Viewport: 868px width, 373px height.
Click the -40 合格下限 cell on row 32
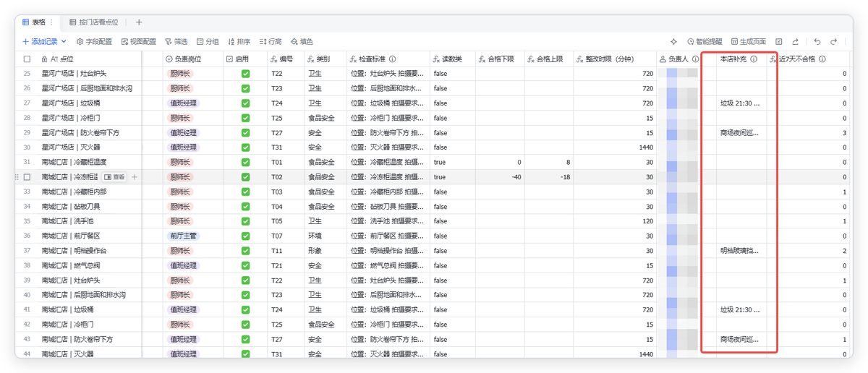coord(499,177)
